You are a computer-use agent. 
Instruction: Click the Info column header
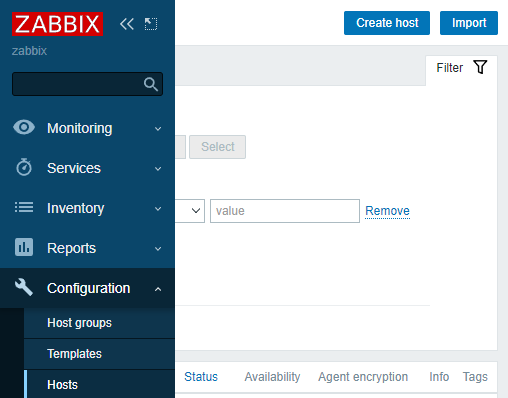pyautogui.click(x=439, y=377)
